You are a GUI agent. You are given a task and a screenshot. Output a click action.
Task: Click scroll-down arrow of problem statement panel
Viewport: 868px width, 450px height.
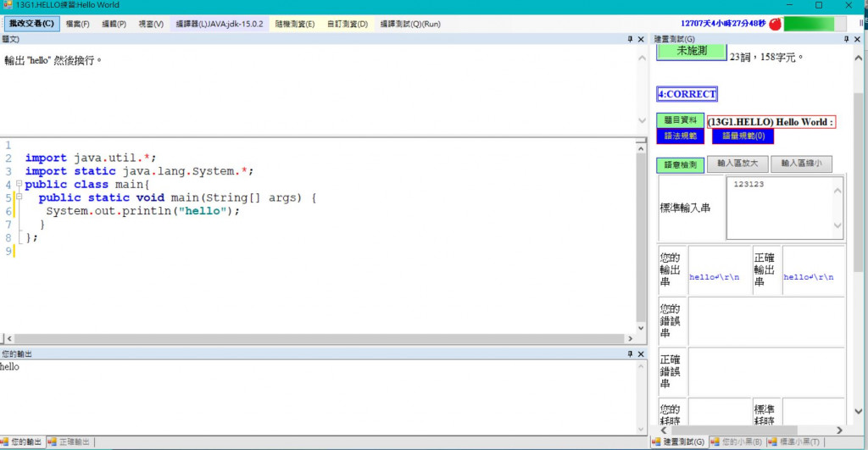[x=643, y=120]
